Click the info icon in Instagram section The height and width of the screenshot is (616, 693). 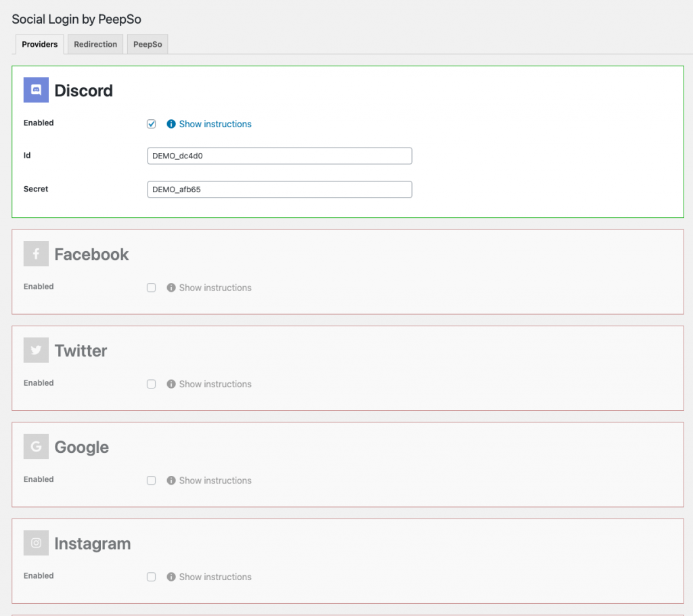point(171,577)
